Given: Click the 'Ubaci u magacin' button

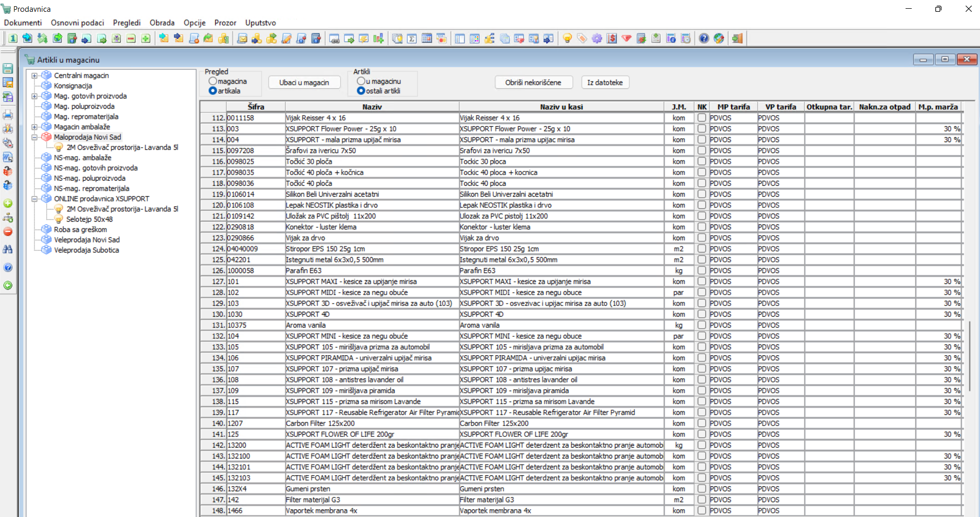Looking at the screenshot, I should (x=304, y=82).
